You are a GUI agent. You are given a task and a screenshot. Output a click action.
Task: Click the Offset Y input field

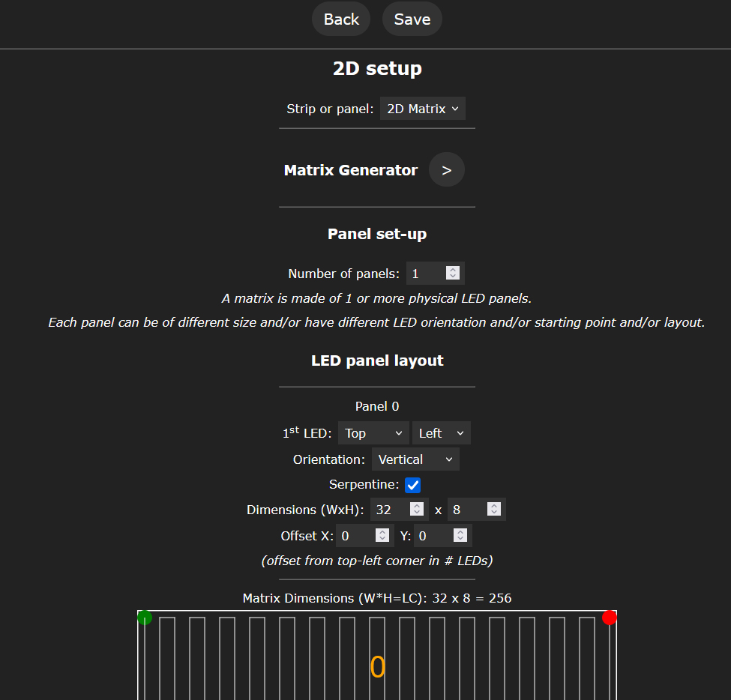[x=432, y=536]
